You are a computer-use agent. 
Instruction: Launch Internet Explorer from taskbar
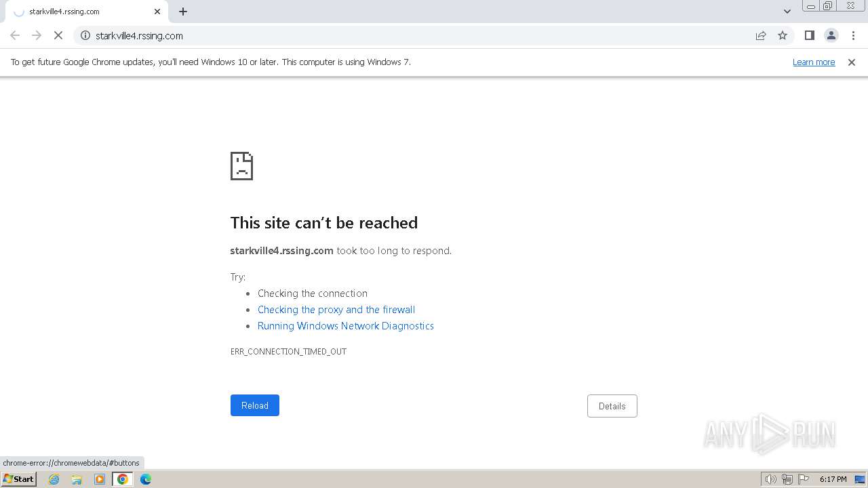click(54, 479)
